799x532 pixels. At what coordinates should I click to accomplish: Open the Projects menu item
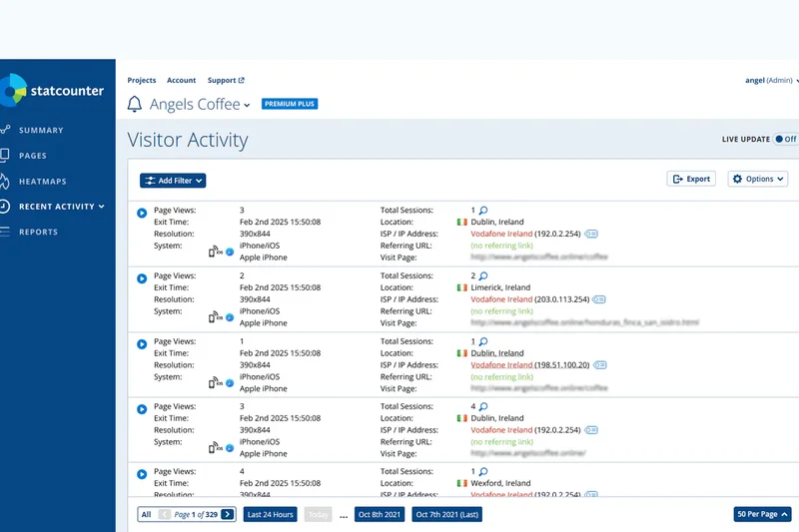(x=142, y=80)
